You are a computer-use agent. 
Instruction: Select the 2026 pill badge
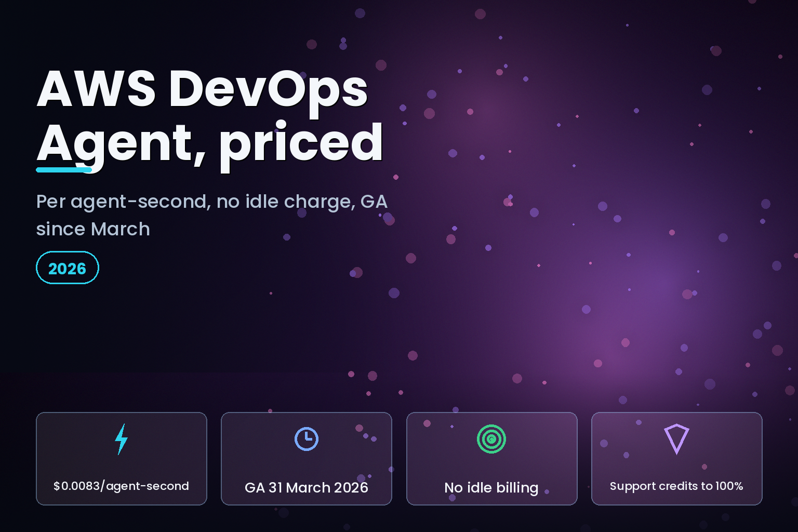[x=68, y=268]
